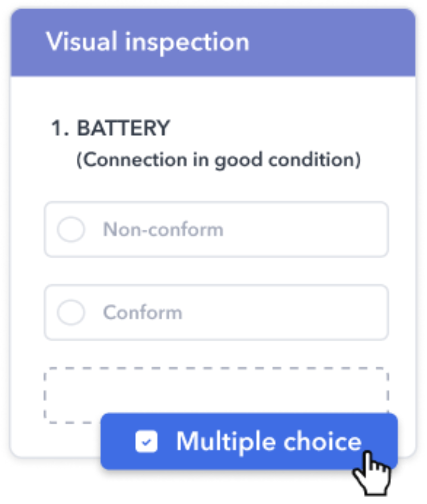Select the Visual inspection title
Viewport: 427px width, 504px height.
(148, 41)
